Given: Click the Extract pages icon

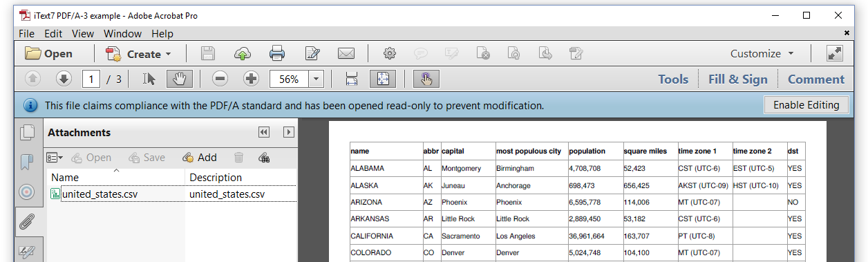Looking at the screenshot, I should pyautogui.click(x=545, y=53).
